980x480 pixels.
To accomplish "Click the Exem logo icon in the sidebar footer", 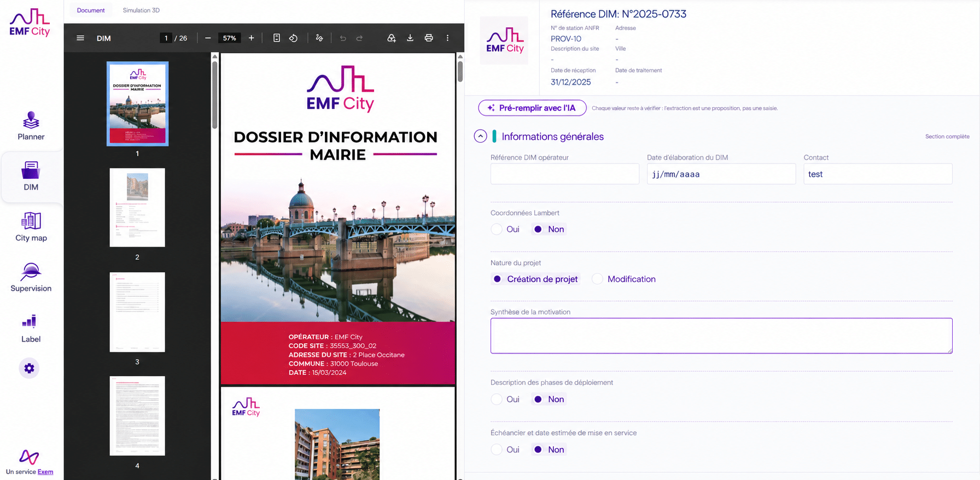I will (29, 457).
